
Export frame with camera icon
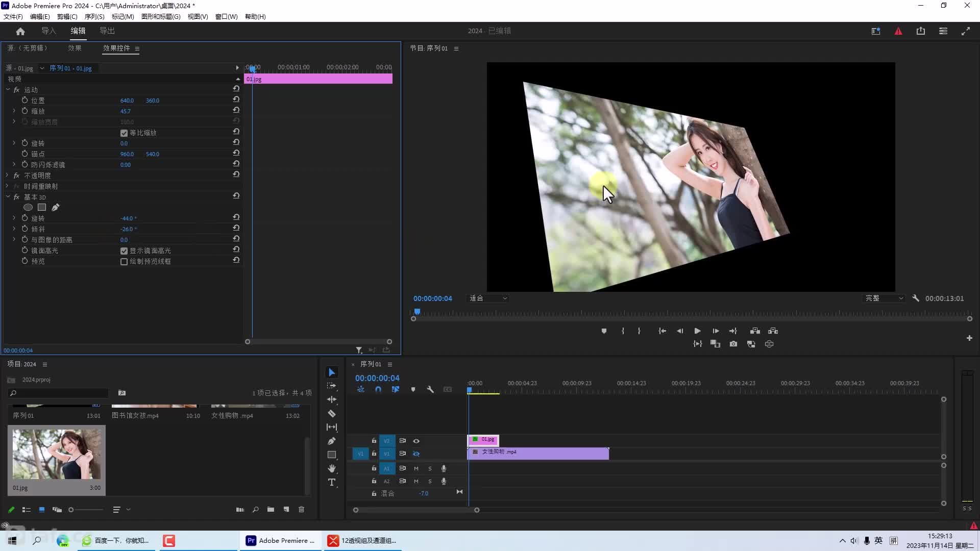[x=733, y=344]
